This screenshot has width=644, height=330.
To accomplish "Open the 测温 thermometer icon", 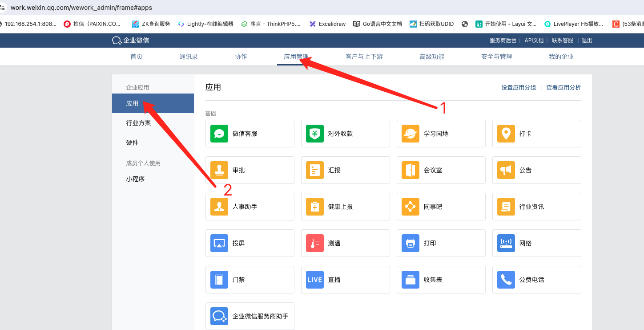I will click(x=314, y=243).
